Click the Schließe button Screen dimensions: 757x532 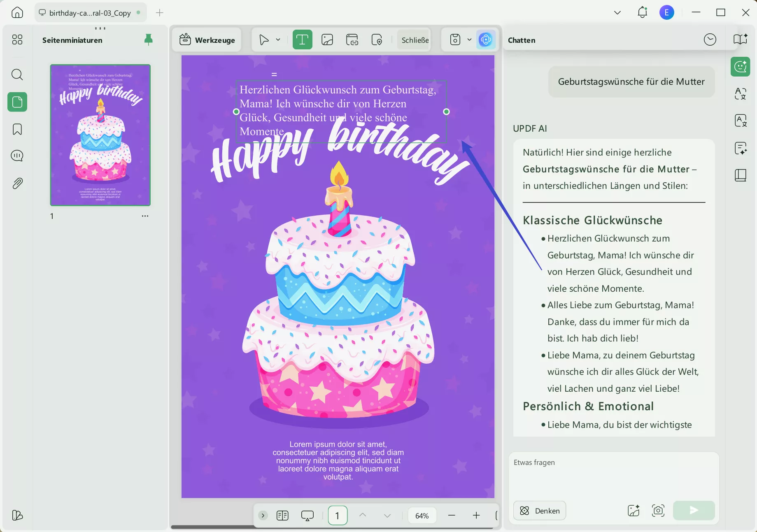click(x=415, y=40)
